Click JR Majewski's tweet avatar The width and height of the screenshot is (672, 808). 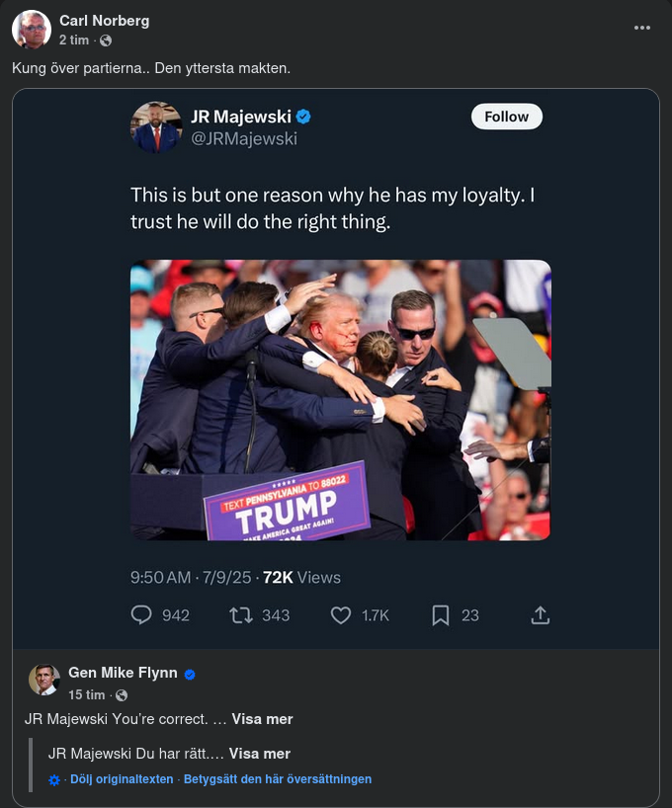click(x=155, y=127)
